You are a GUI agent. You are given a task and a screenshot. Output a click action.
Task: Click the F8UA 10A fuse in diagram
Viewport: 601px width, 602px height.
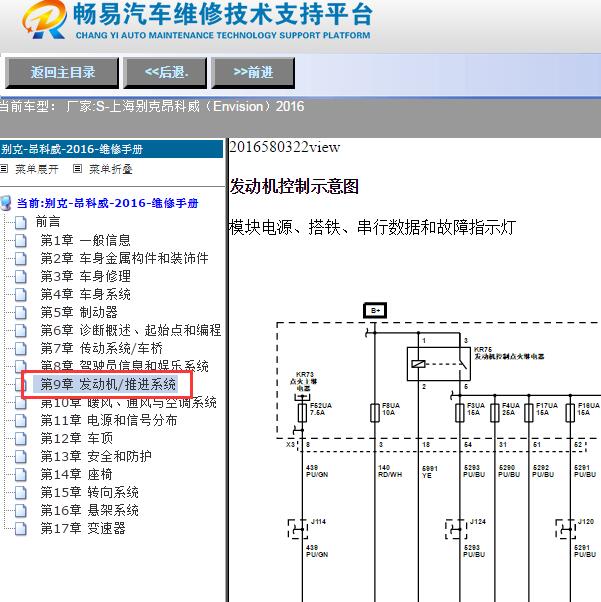tap(375, 413)
